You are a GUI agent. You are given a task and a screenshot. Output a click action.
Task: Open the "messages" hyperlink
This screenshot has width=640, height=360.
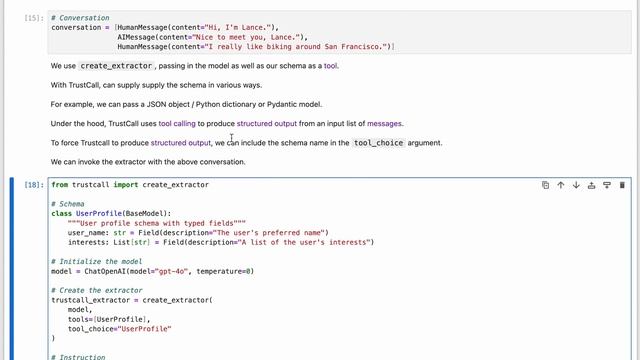[384, 123]
